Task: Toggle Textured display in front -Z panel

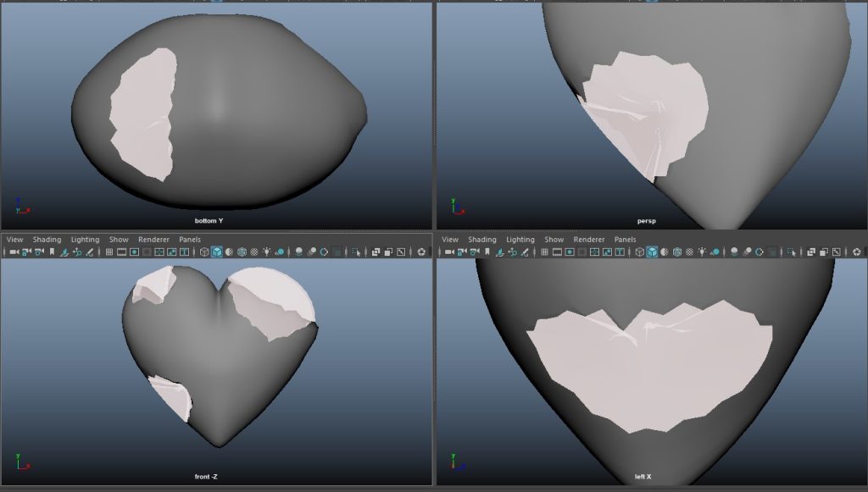Action: [x=254, y=252]
